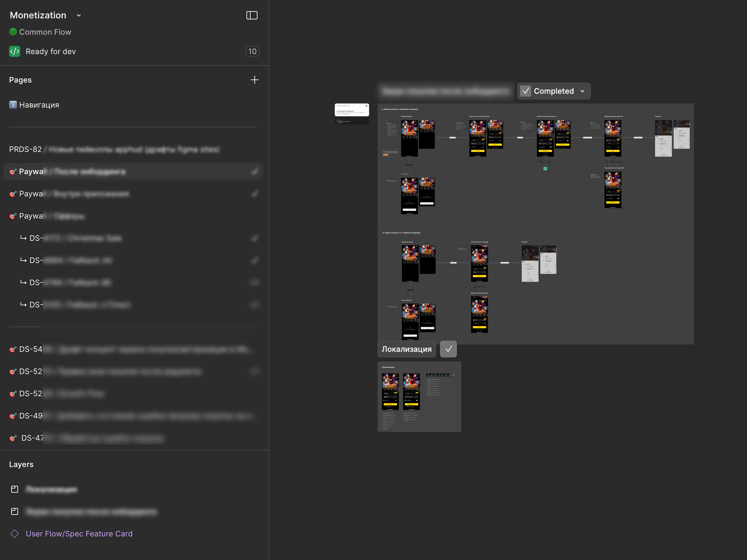Open the Ready for dev count badge

click(252, 51)
